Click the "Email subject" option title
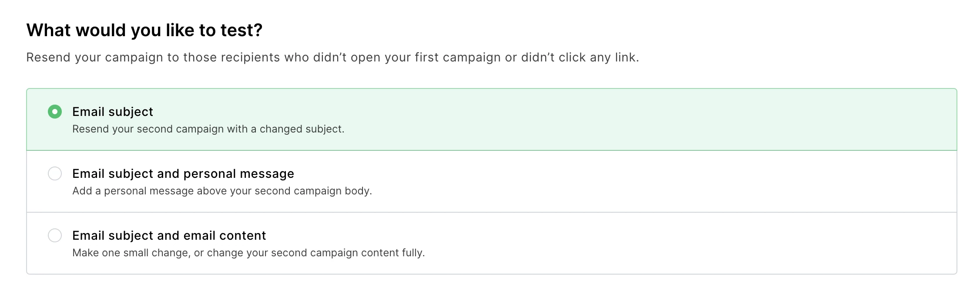 (113, 112)
